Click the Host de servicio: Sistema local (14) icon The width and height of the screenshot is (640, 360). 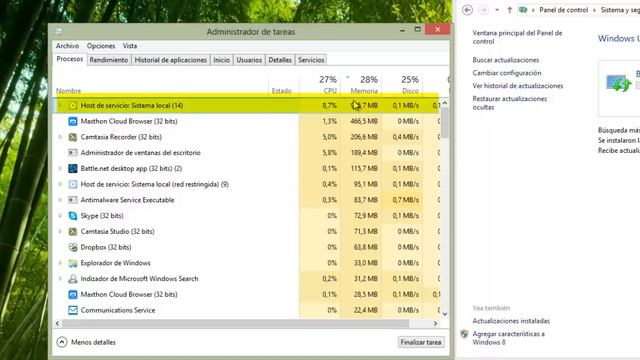(73, 106)
